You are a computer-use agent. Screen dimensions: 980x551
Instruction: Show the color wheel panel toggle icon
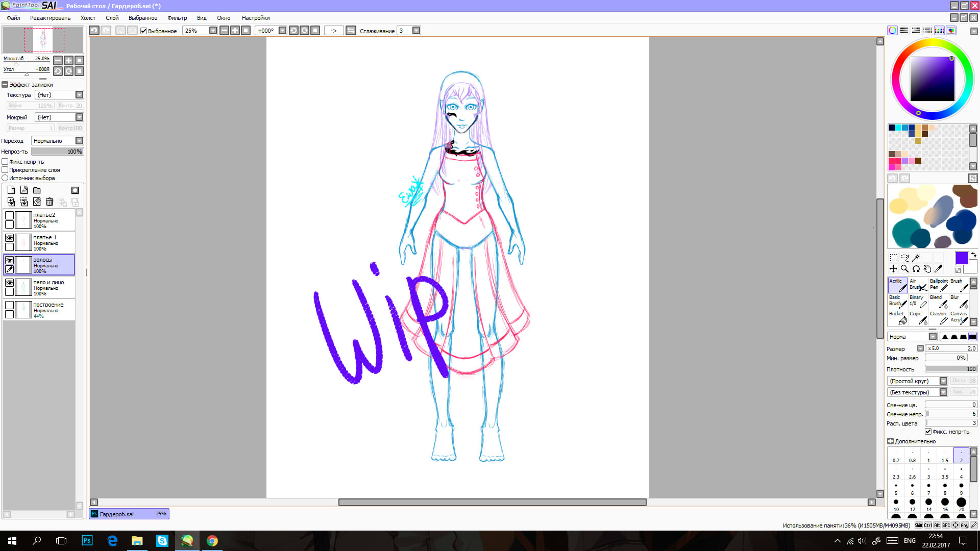pyautogui.click(x=892, y=31)
